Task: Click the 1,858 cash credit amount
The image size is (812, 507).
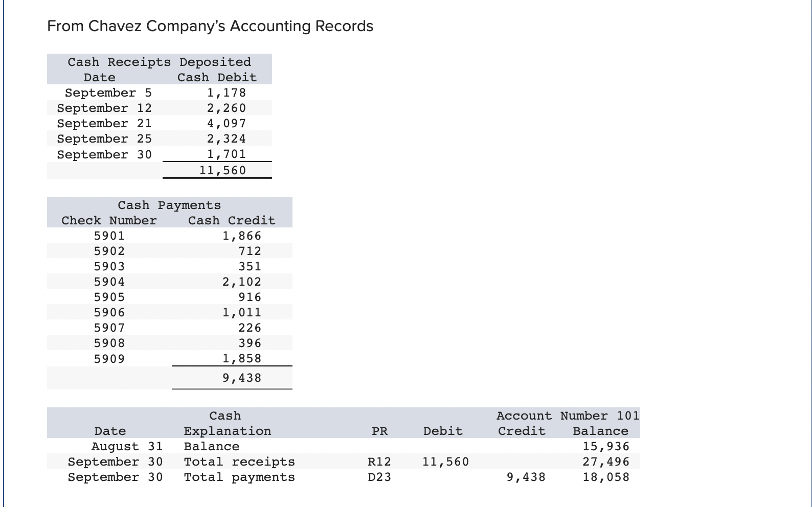Action: [241, 358]
